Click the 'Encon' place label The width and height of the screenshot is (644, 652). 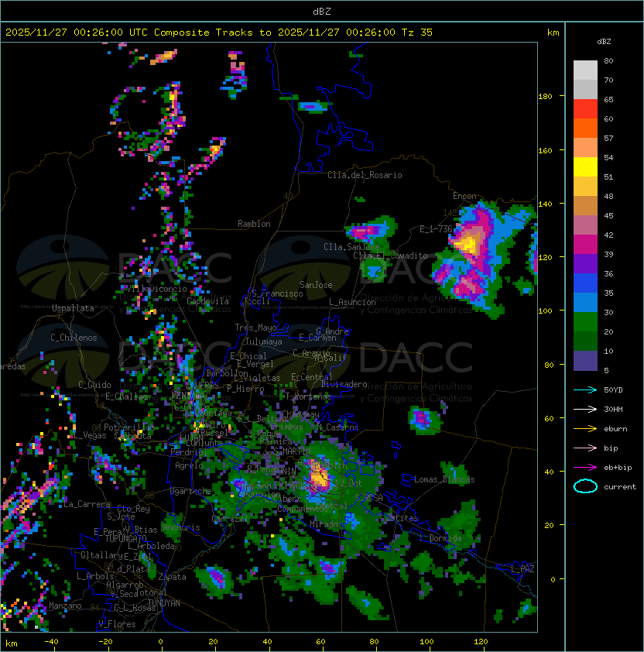pos(464,196)
